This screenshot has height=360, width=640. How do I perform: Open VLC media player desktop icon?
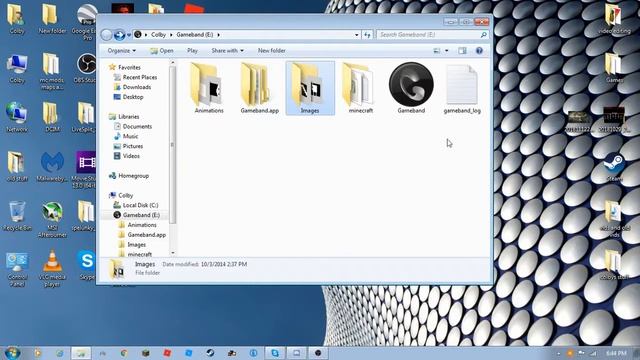pyautogui.click(x=52, y=268)
